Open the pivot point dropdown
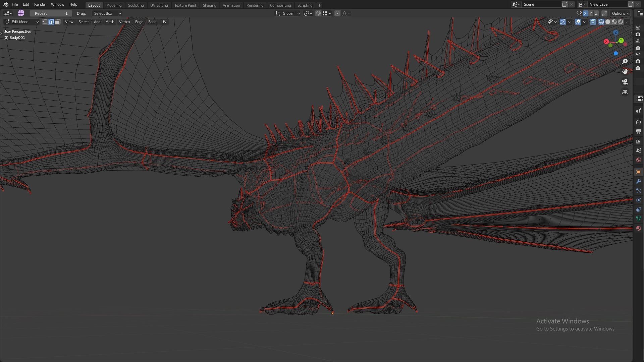 (308, 13)
